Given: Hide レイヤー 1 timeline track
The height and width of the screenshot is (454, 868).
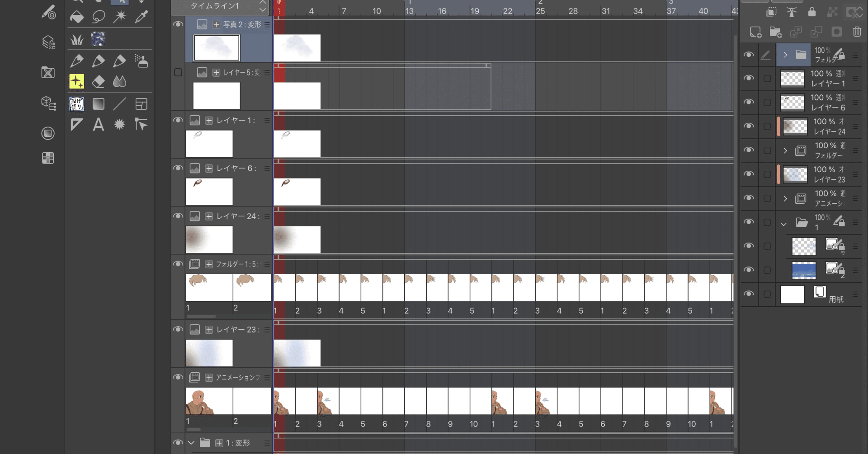Looking at the screenshot, I should [178, 120].
